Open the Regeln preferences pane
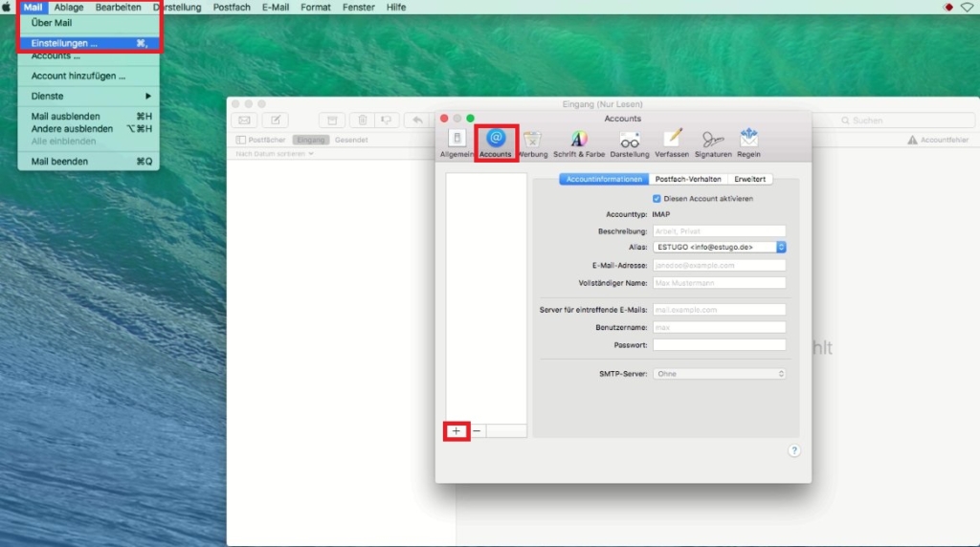The height and width of the screenshot is (547, 980). click(x=748, y=142)
